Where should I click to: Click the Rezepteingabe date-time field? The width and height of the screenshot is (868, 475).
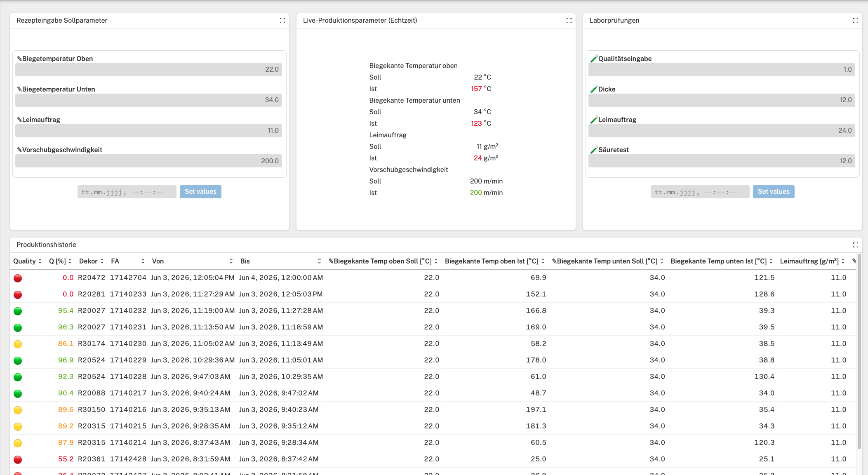point(127,192)
